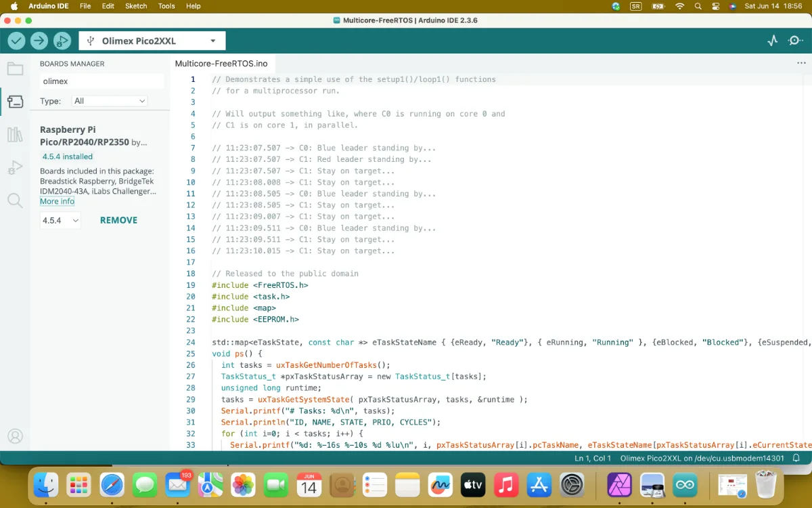Screen dimensions: 812x508
Task: Open the editor's three-dot more menu
Action: click(x=801, y=63)
